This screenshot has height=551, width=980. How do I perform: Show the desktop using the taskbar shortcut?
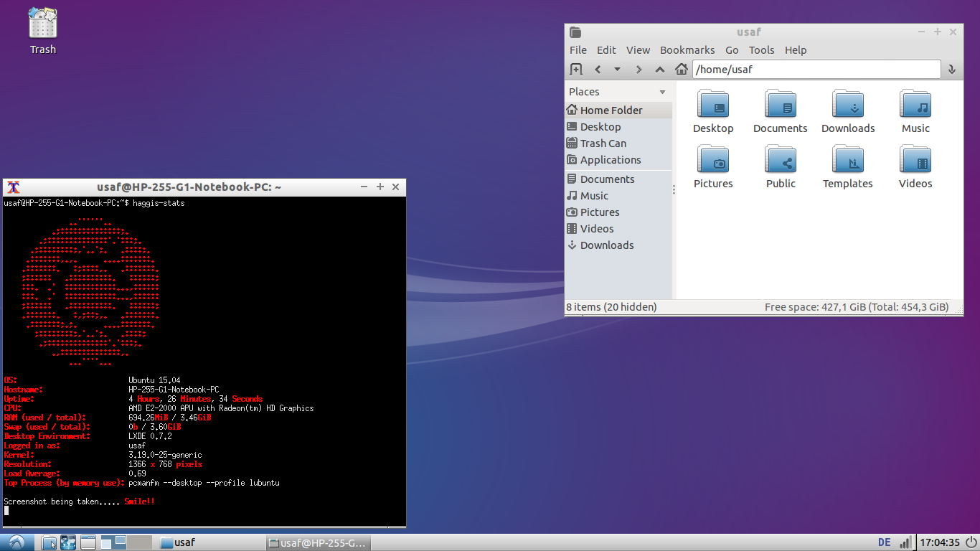pyautogui.click(x=88, y=542)
